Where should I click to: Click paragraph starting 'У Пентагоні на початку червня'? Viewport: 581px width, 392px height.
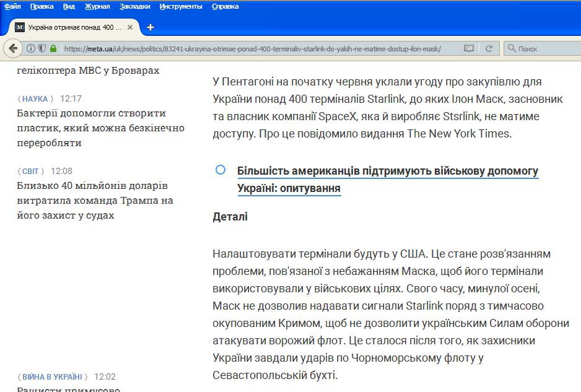click(388, 108)
